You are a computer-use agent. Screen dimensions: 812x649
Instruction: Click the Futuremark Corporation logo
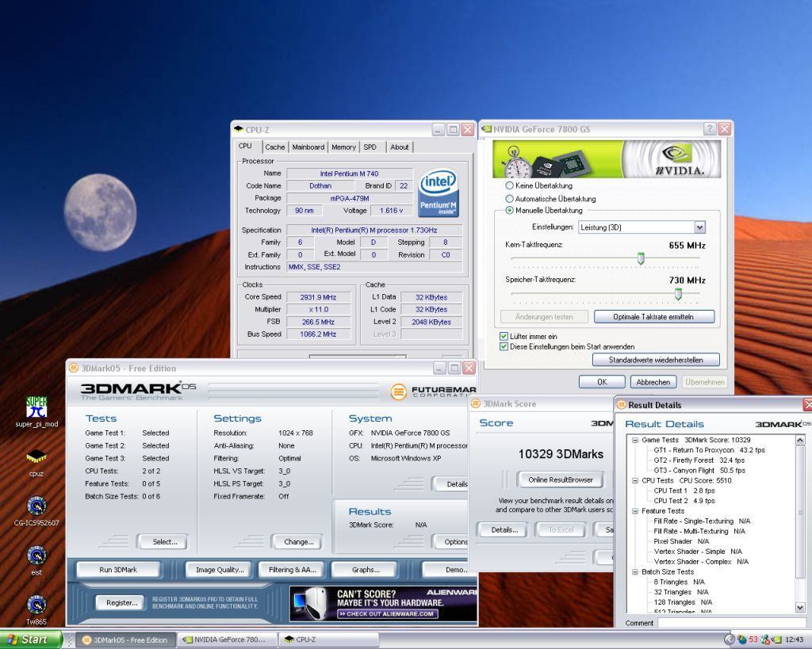coord(434,391)
